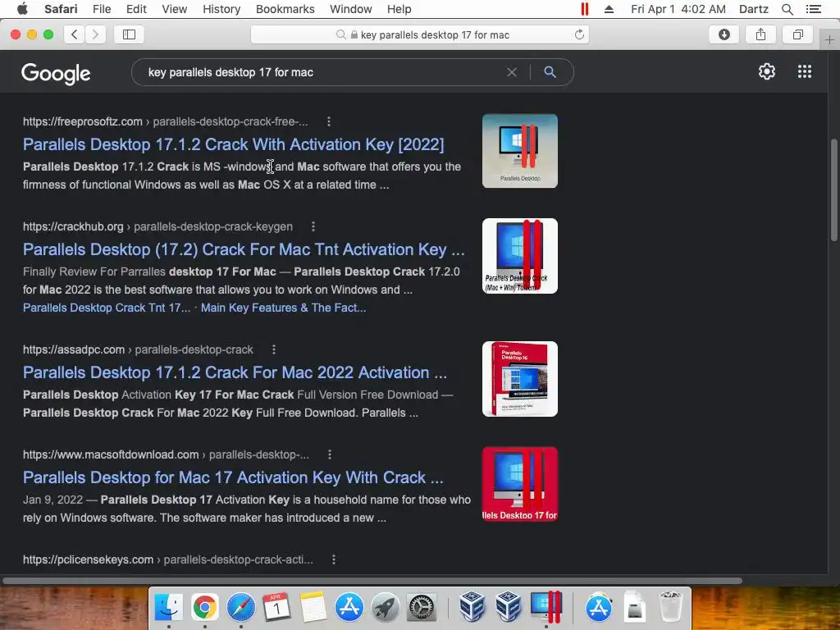840x630 pixels.
Task: Open Parallels Desktop for Mac 17 Activation Key link
Action: 233,478
